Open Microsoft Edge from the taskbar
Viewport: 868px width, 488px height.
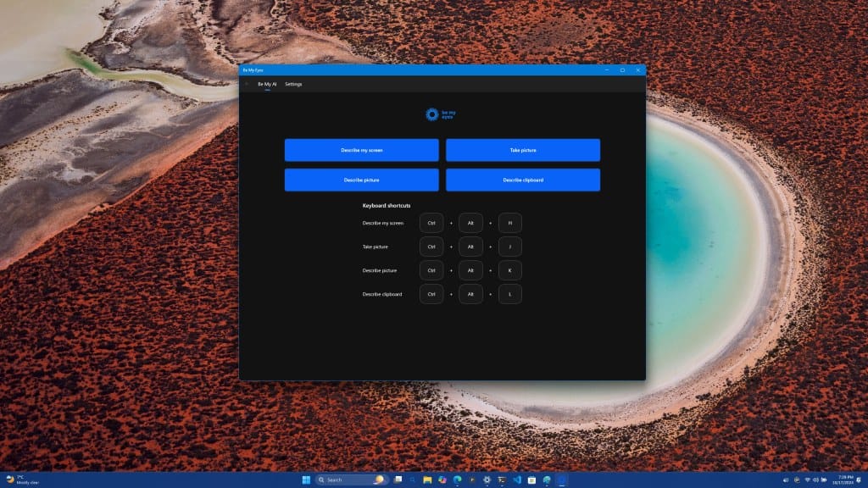click(458, 480)
